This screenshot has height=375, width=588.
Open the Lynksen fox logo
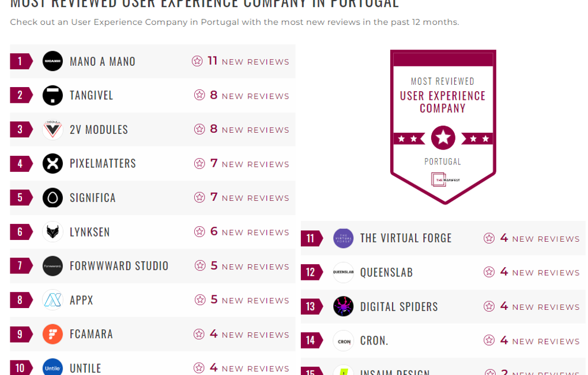tap(52, 232)
